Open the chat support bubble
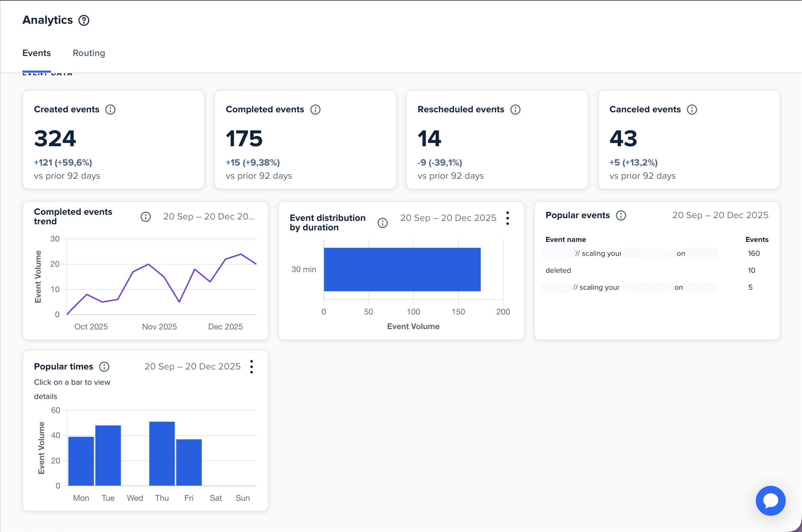The height and width of the screenshot is (532, 802). point(770,500)
